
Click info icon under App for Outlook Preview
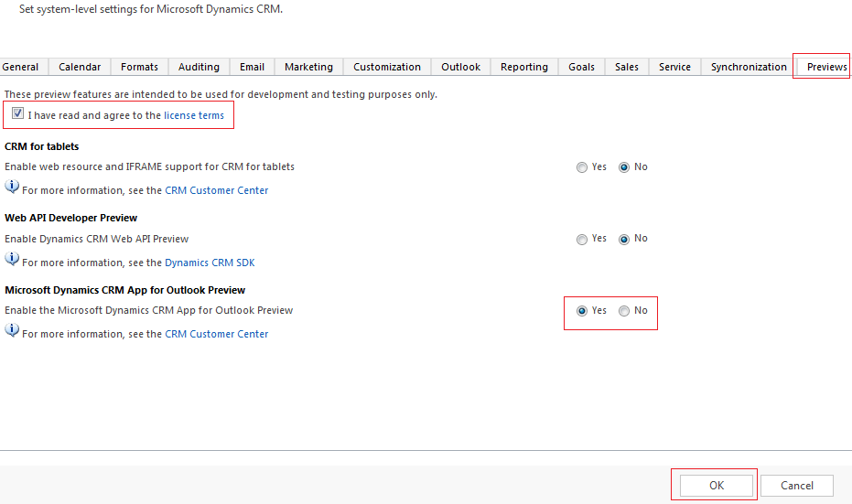(12, 331)
